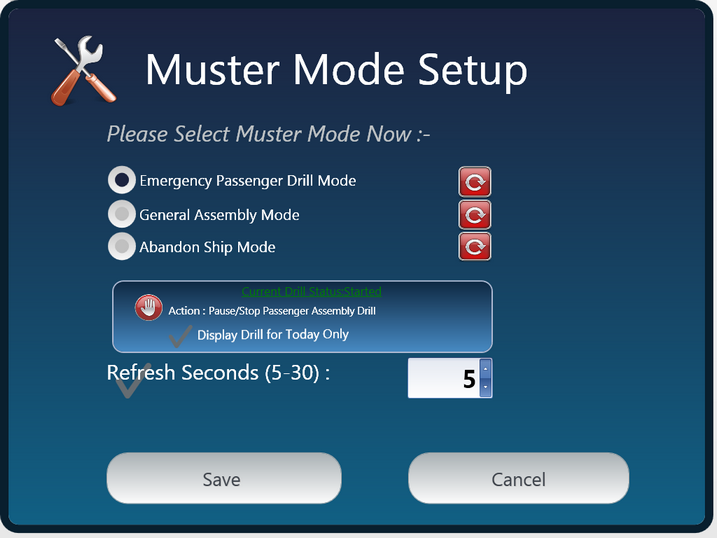Choose General Assembly Mode option
The height and width of the screenshot is (538, 717).
click(x=122, y=214)
